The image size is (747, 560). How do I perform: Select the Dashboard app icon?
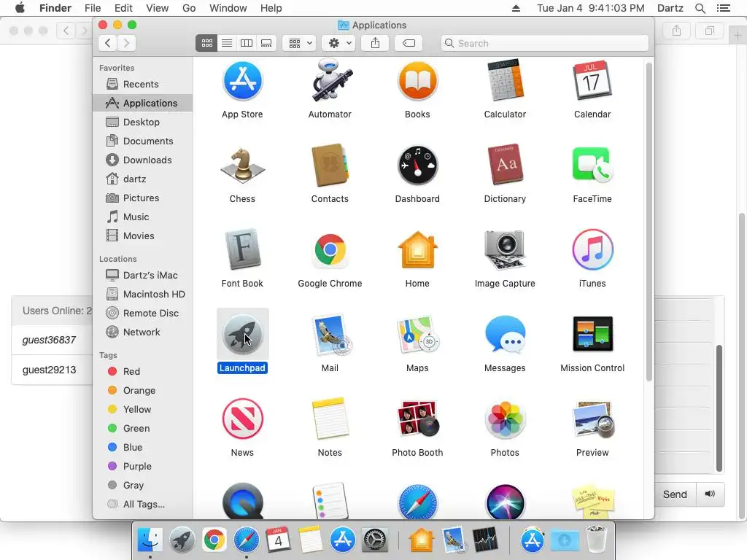[x=417, y=166]
